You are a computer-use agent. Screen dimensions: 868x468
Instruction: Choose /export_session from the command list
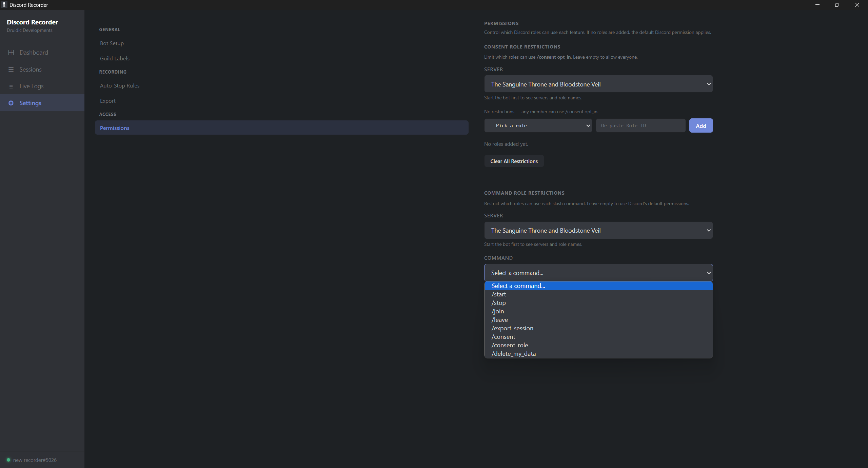pos(512,328)
